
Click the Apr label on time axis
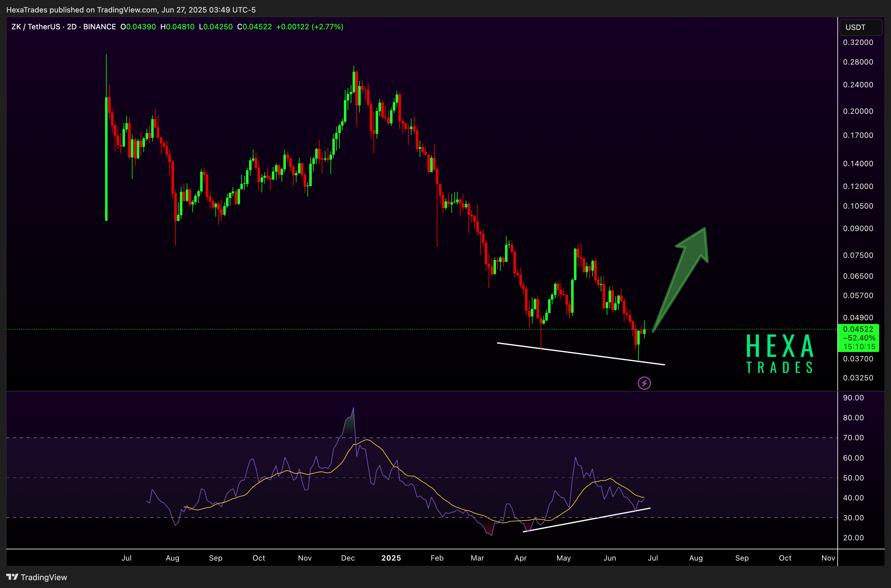click(x=521, y=558)
